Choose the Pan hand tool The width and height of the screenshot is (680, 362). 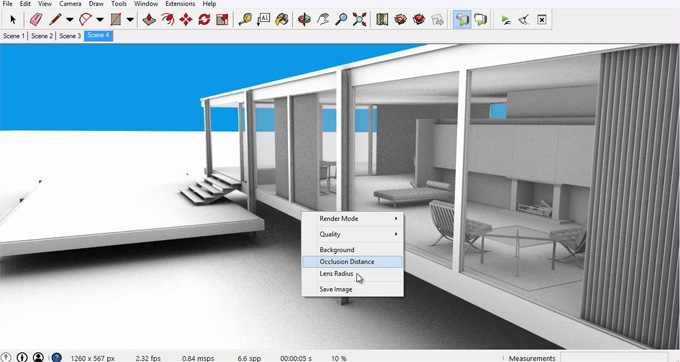click(x=323, y=20)
